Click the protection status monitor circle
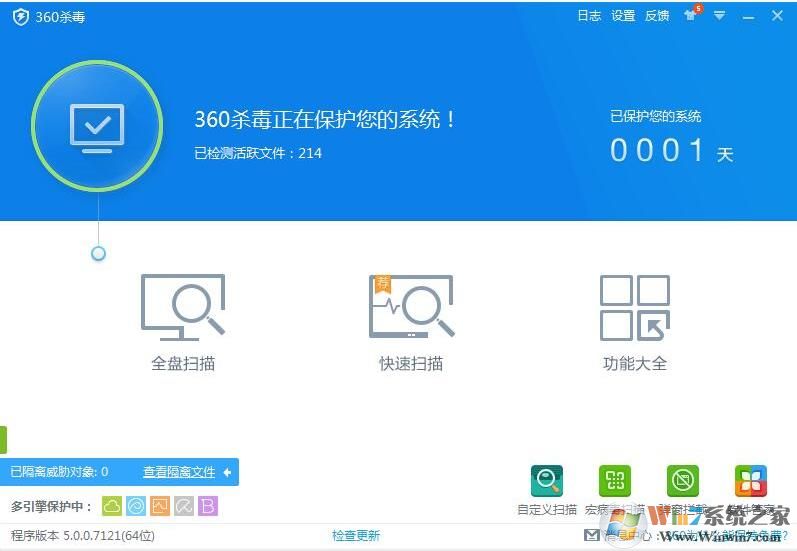 [97, 126]
